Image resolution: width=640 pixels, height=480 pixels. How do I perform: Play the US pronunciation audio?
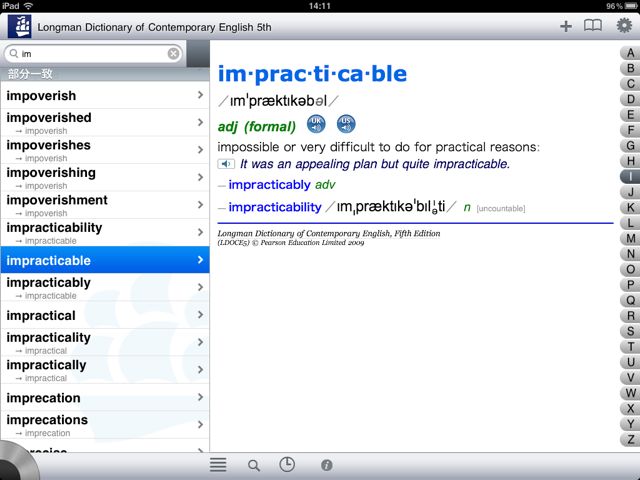346,124
